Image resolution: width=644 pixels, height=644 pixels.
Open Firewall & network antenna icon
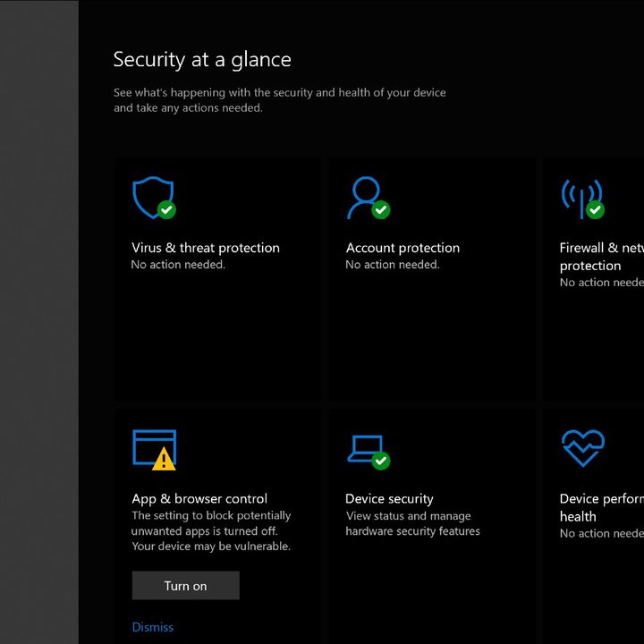(583, 199)
